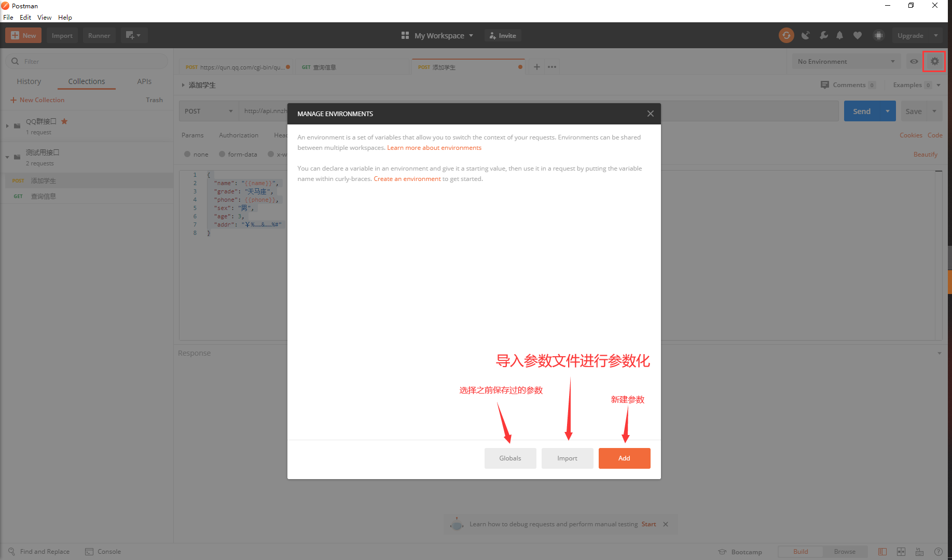
Task: Open the Comments speech bubble icon
Action: pos(825,85)
